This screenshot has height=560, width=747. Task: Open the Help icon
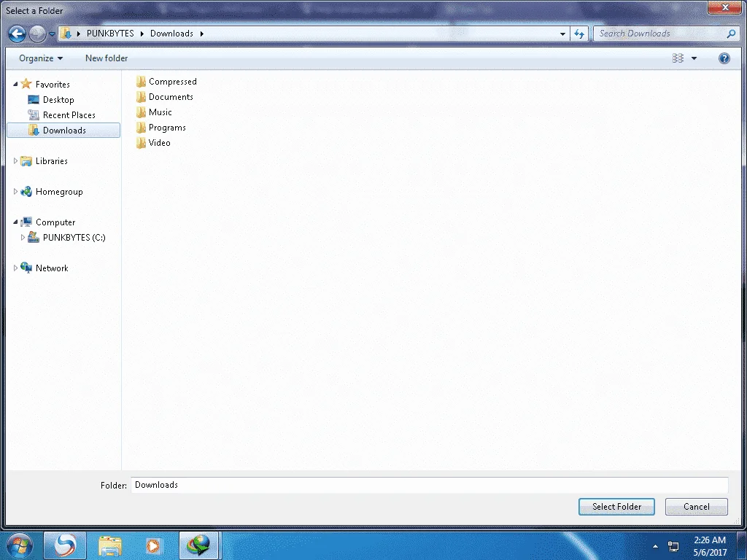(724, 58)
